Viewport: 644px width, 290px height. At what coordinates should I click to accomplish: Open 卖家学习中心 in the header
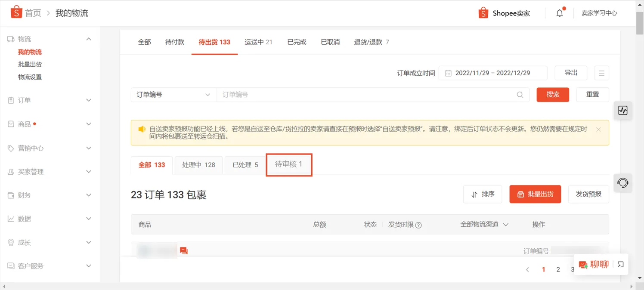coord(599,13)
